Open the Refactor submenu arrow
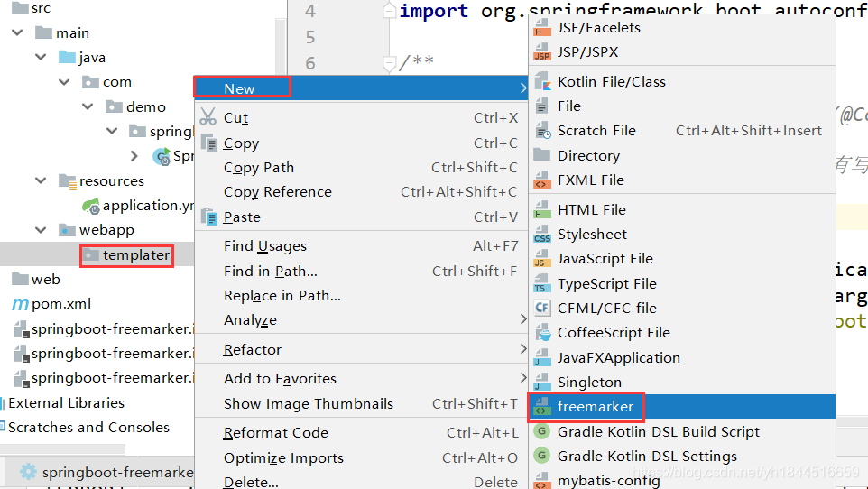 523,349
